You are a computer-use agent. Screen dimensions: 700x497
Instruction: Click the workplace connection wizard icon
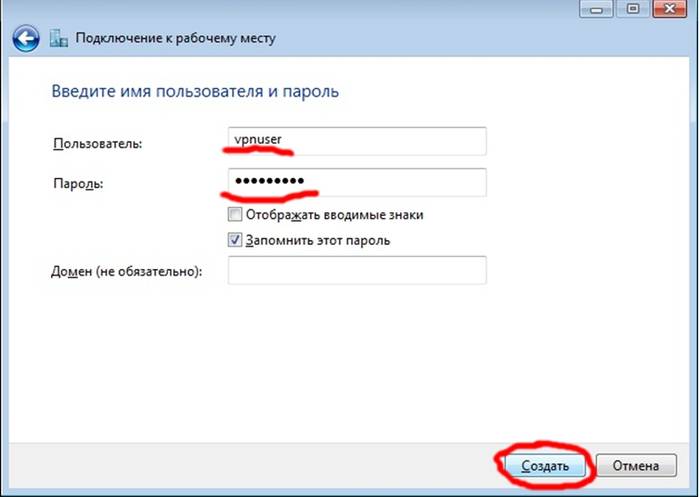[x=59, y=39]
